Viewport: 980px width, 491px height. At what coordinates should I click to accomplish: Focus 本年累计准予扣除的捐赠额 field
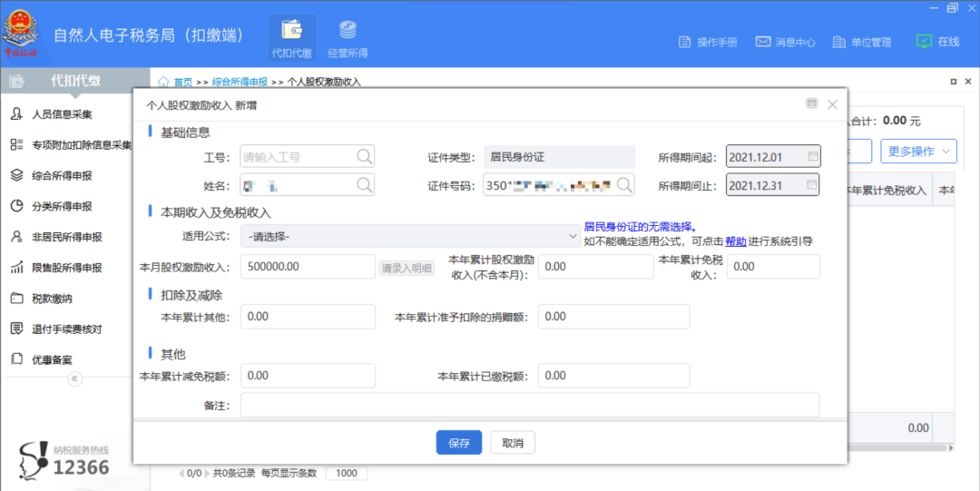613,317
